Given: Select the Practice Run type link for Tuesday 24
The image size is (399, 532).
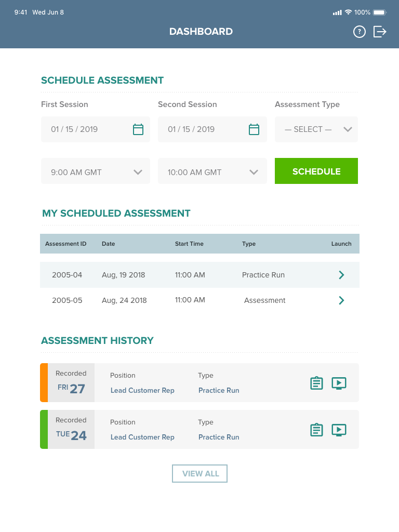Looking at the screenshot, I should (x=219, y=437).
